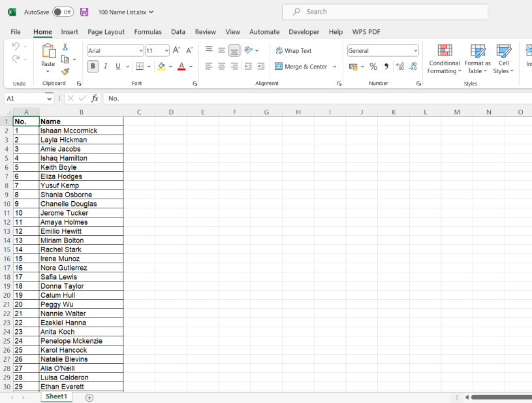
Task: Switch to WPS PDF tab
Action: 366,32
